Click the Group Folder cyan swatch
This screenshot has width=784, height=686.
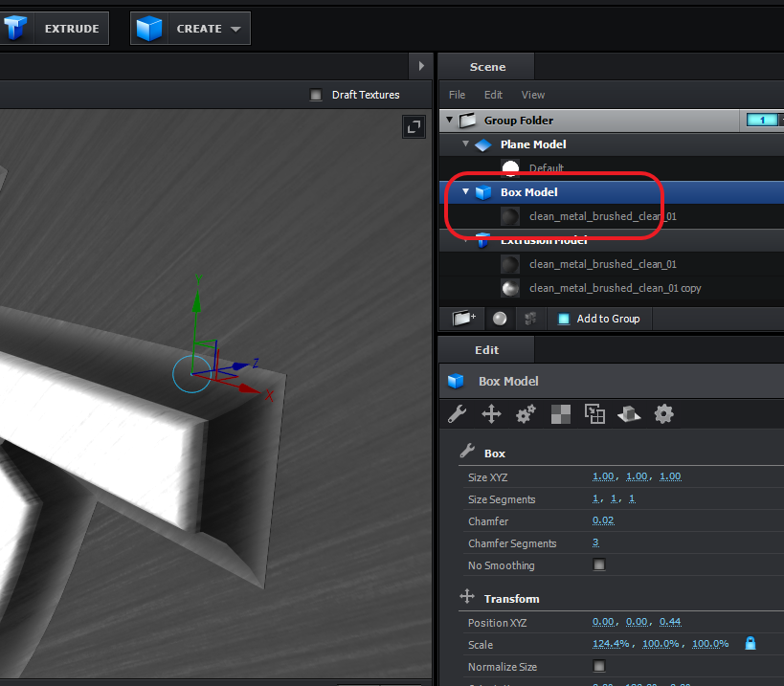pos(762,120)
